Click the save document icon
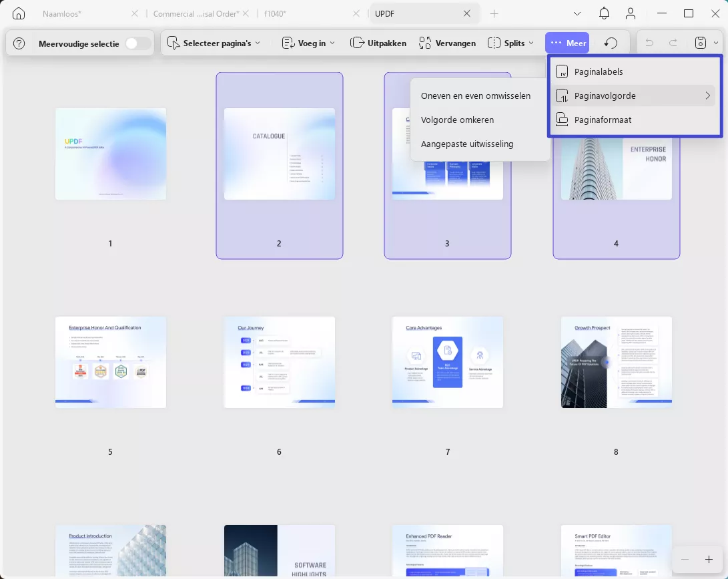The image size is (728, 579). point(700,43)
